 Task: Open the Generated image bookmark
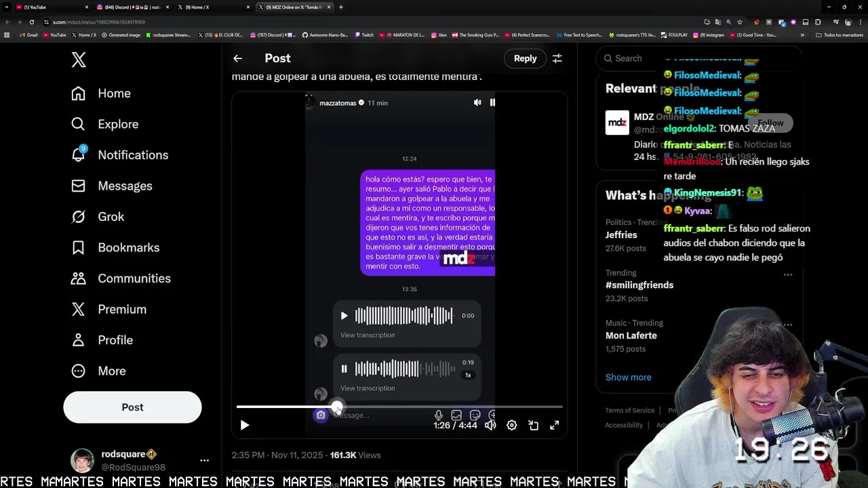pos(121,35)
